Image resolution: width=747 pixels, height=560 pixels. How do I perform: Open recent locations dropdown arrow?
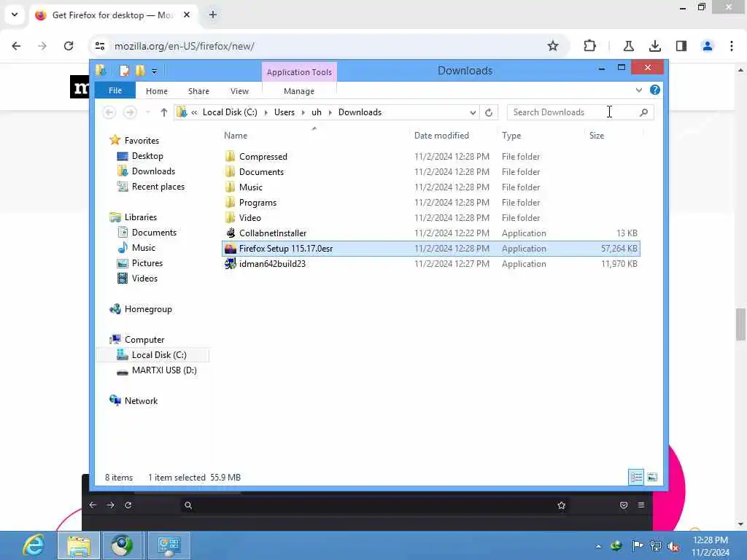pos(147,112)
